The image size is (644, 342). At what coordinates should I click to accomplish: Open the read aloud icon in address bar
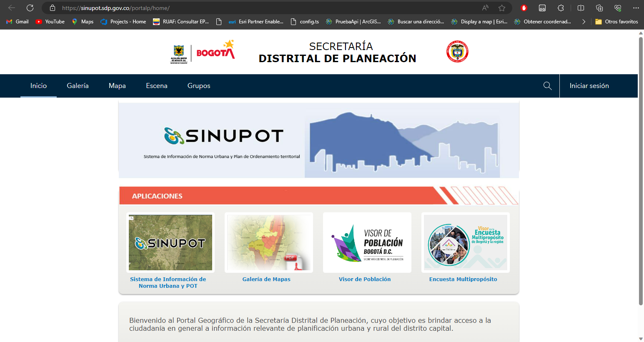(485, 8)
